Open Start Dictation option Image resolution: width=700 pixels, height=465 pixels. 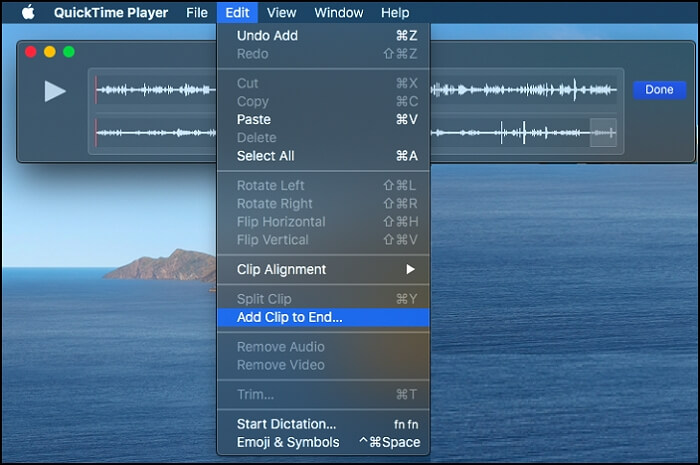click(286, 424)
